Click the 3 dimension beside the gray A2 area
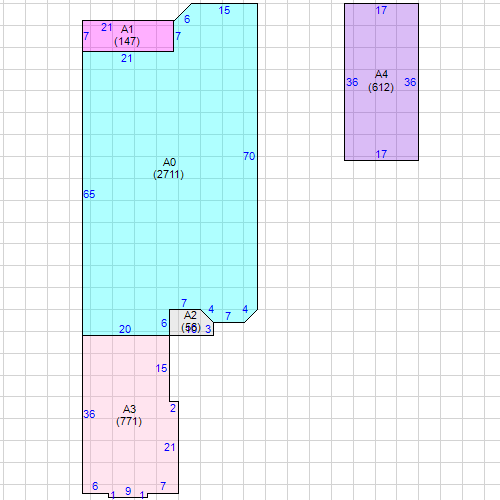 pyautogui.click(x=208, y=329)
